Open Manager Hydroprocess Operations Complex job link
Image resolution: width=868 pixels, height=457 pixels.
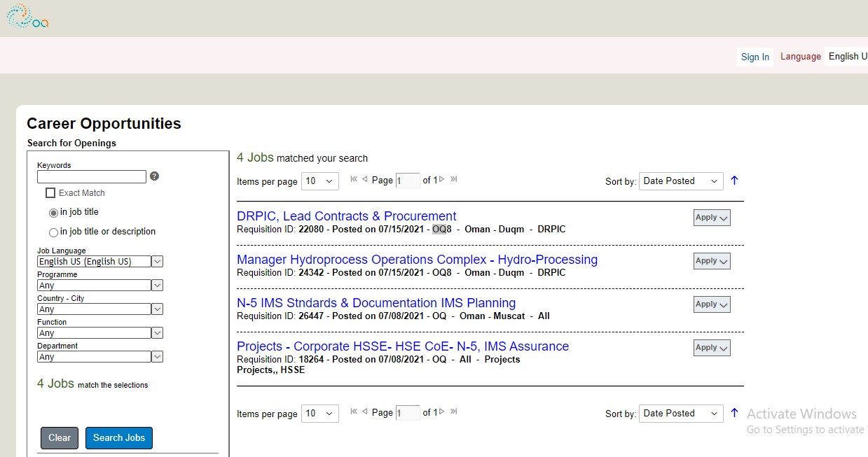418,260
